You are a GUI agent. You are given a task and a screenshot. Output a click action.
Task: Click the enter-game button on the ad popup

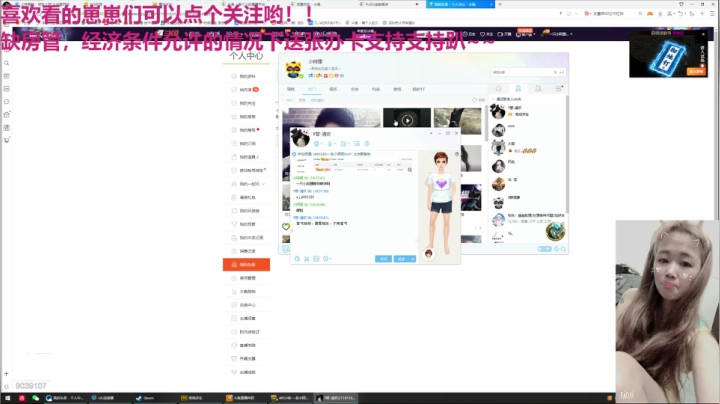pos(696,71)
